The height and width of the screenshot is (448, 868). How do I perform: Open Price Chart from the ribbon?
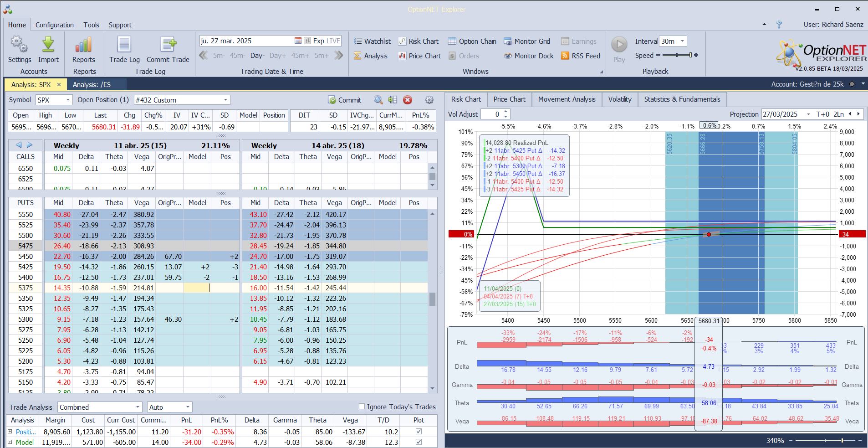coord(419,56)
